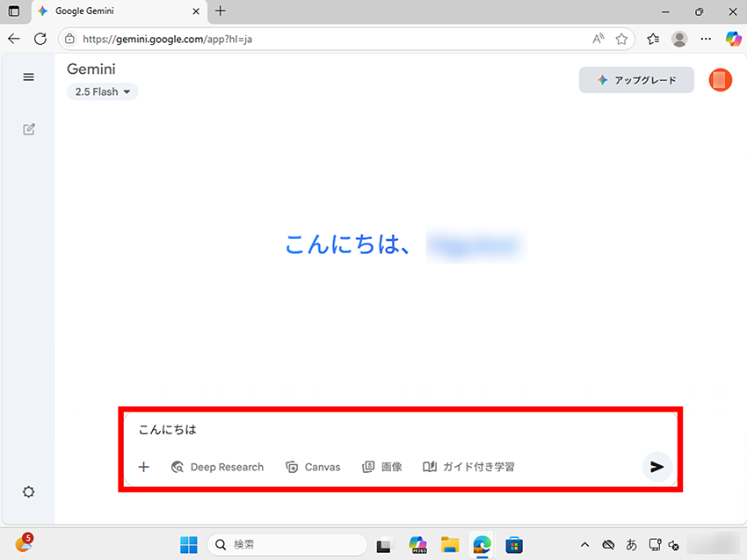Select the 画像 image generation button

point(382,467)
